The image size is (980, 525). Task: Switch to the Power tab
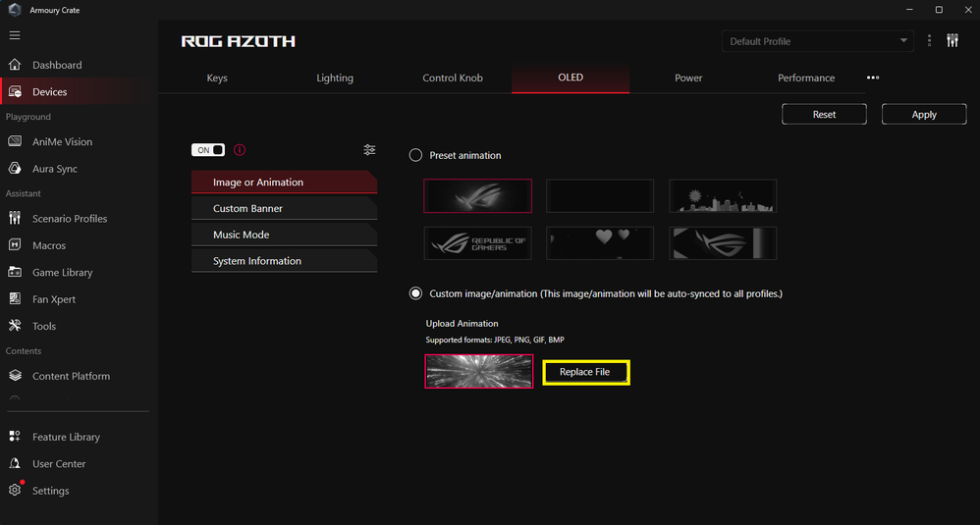pos(688,78)
